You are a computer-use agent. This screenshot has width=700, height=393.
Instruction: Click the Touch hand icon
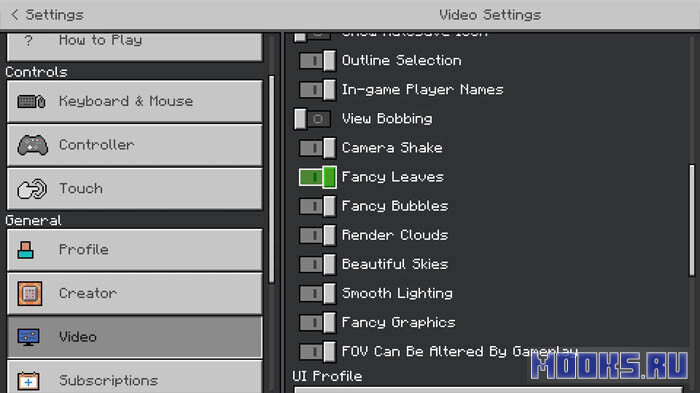[x=32, y=188]
